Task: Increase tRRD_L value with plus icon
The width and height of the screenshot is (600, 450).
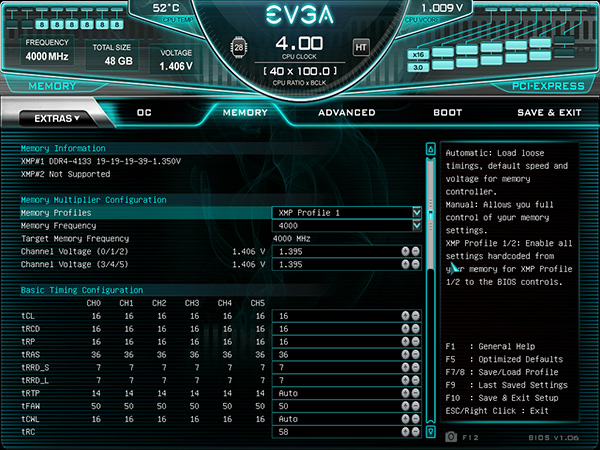Action: point(406,380)
